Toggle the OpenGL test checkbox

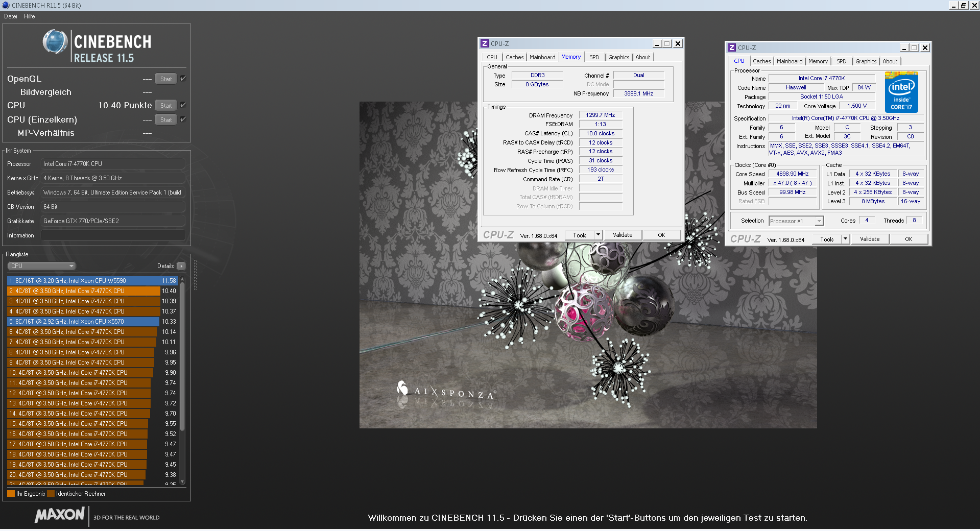(183, 79)
